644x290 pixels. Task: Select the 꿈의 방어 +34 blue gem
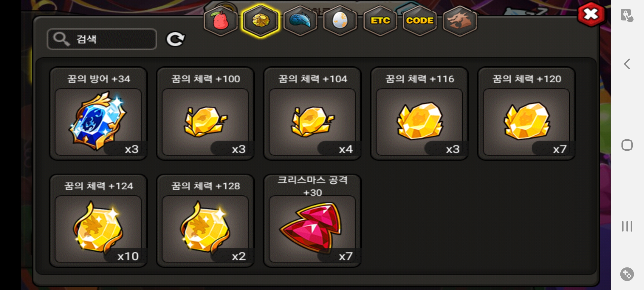pyautogui.click(x=98, y=114)
